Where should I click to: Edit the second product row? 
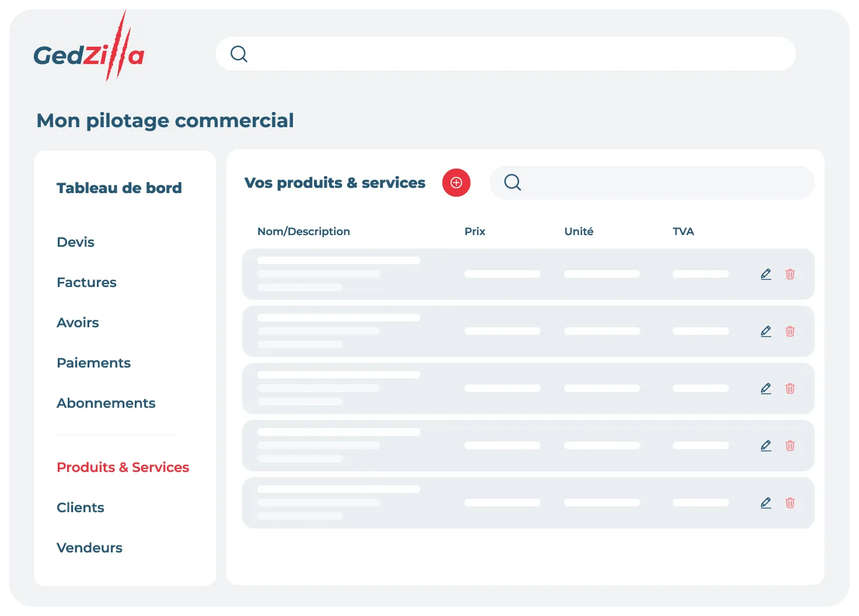coord(766,331)
